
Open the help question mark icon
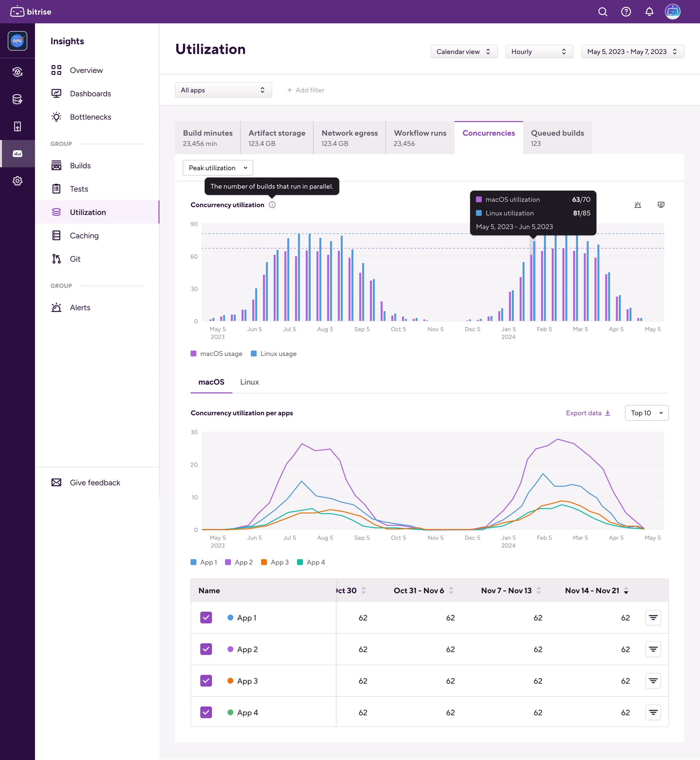[626, 12]
